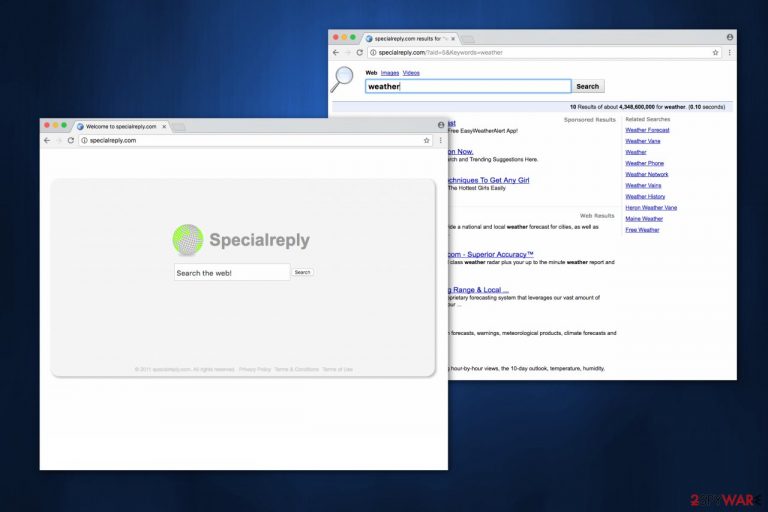Open 'Free Weather' related search
Image resolution: width=768 pixels, height=512 pixels.
[642, 230]
